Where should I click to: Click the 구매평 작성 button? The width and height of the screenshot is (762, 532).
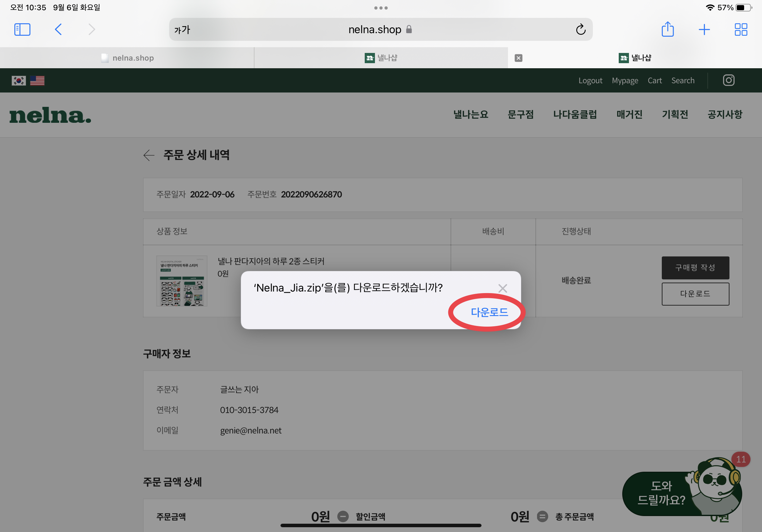click(695, 268)
